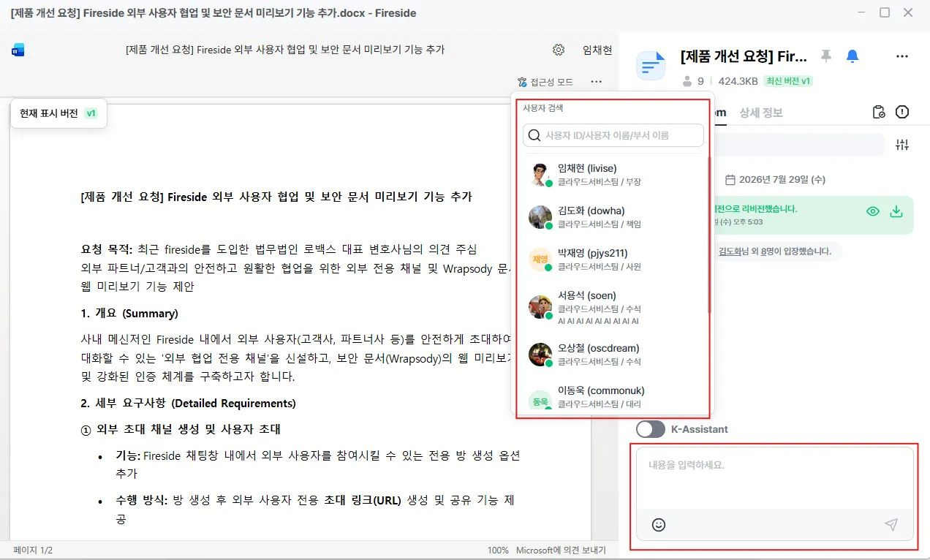Click 임채현 profile avatar in user list
The image size is (930, 560).
pos(540,175)
